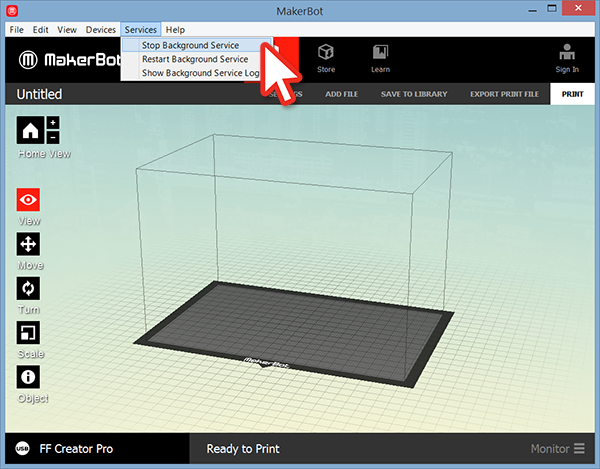The width and height of the screenshot is (600, 469).
Task: Close the MakerBot window
Action: point(578,8)
